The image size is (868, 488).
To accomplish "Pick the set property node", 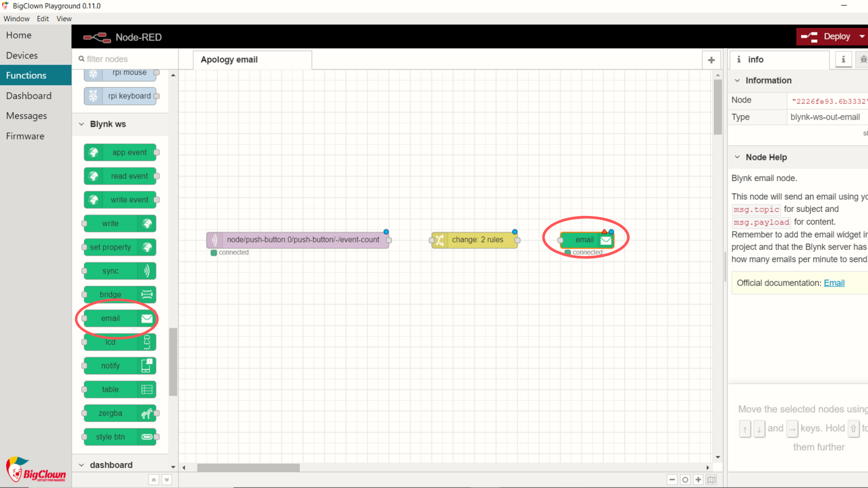I will pos(120,247).
